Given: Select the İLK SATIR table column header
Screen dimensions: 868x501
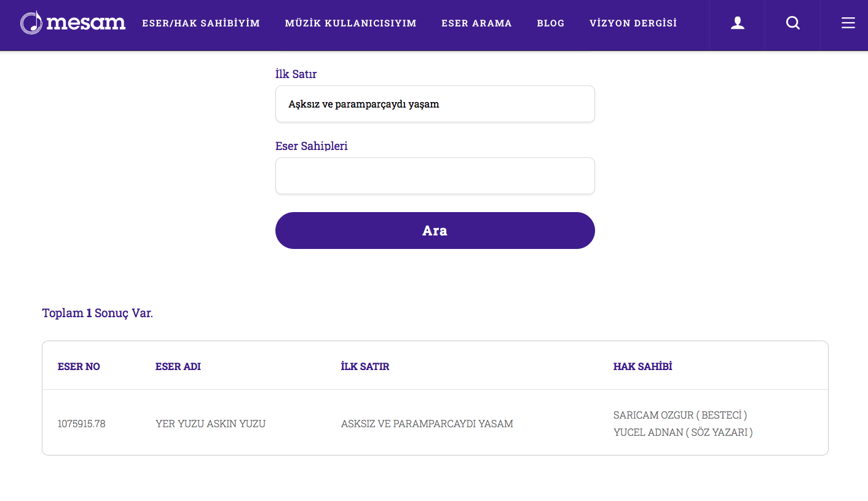Looking at the screenshot, I should tap(365, 366).
